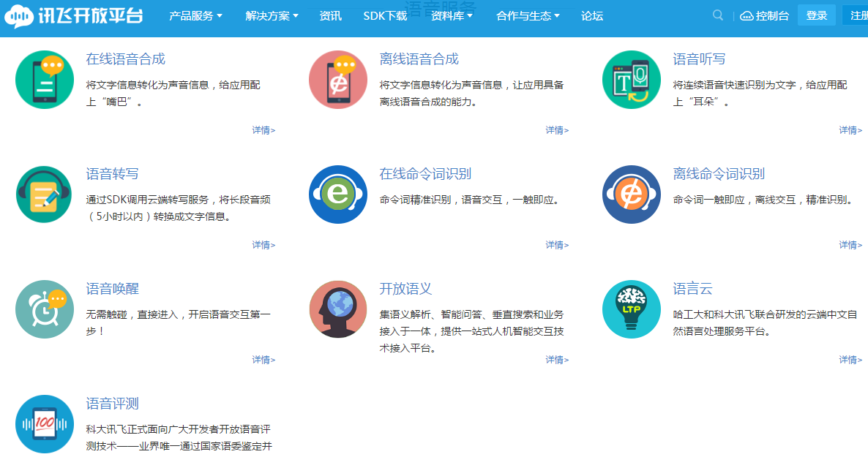Open 详情 link under 语音转写
Screen dimensions: 868x457
point(263,244)
